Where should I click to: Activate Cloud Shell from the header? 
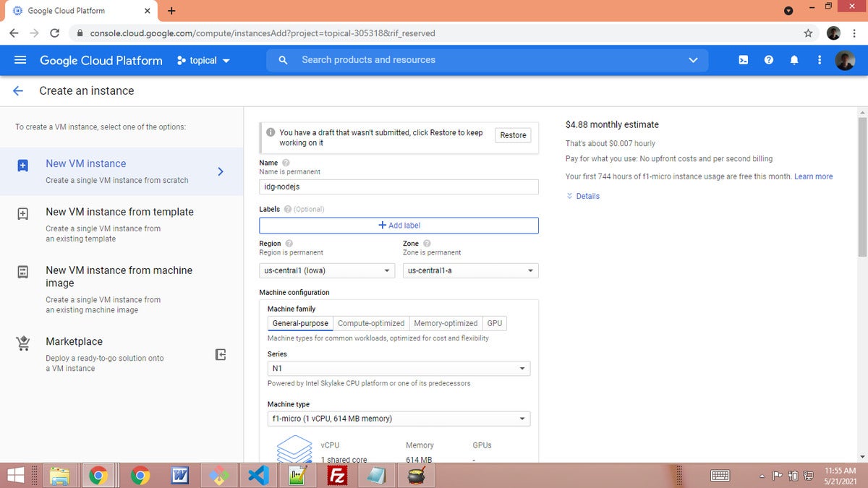click(x=743, y=60)
